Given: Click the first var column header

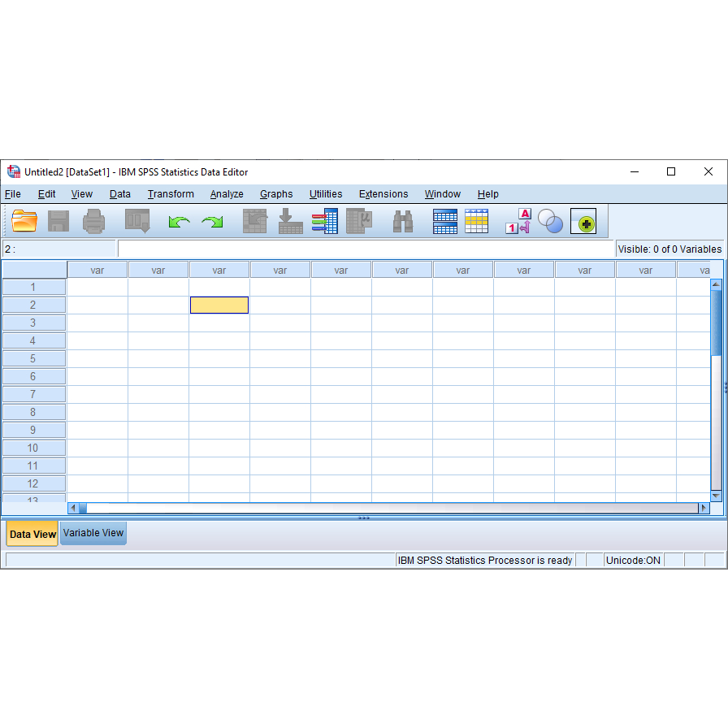Looking at the screenshot, I should point(97,271).
